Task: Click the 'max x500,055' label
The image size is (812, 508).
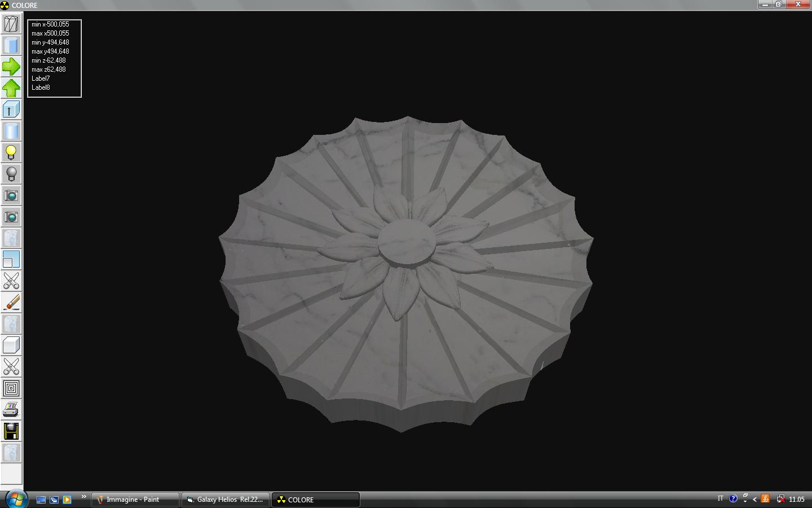Action: coord(50,33)
